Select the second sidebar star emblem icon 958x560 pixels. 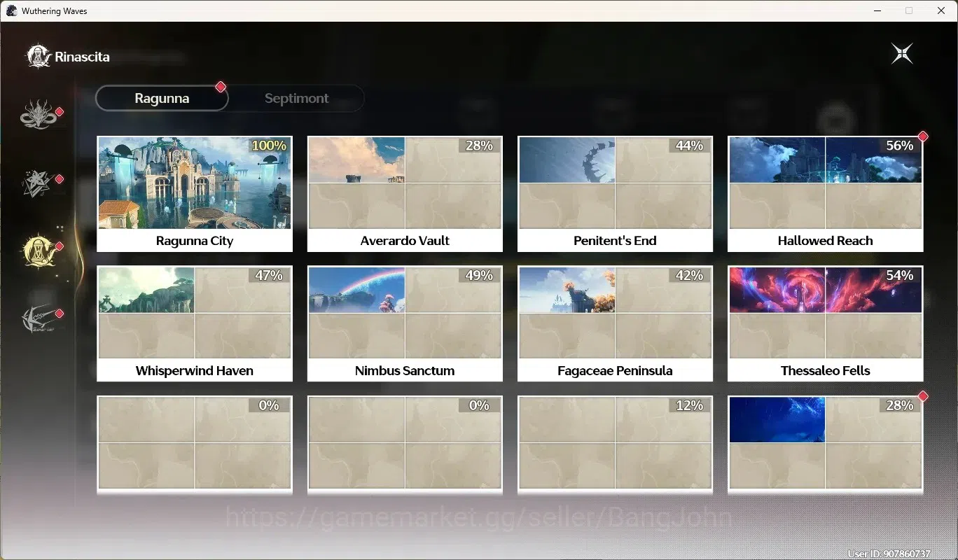tap(38, 183)
